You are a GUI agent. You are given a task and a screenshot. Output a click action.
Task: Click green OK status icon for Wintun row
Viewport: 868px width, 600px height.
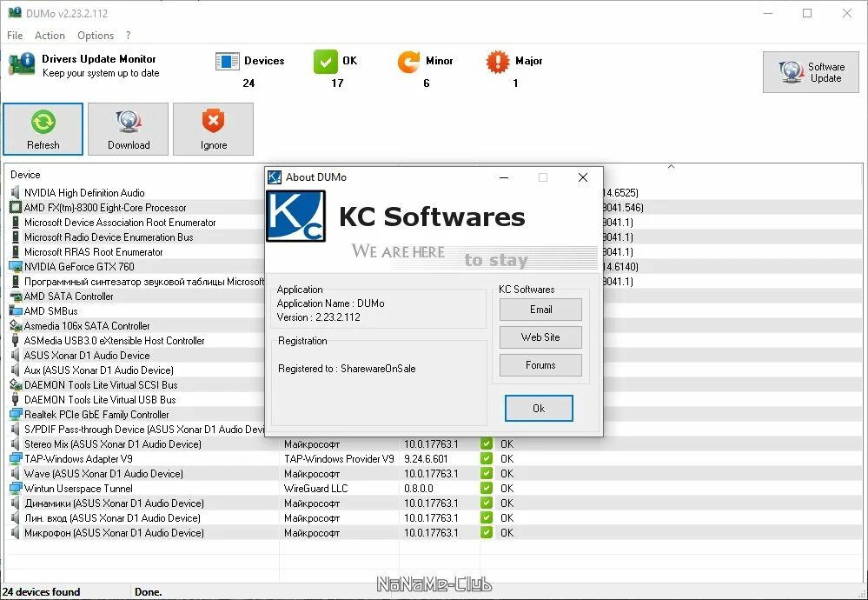tap(487, 489)
